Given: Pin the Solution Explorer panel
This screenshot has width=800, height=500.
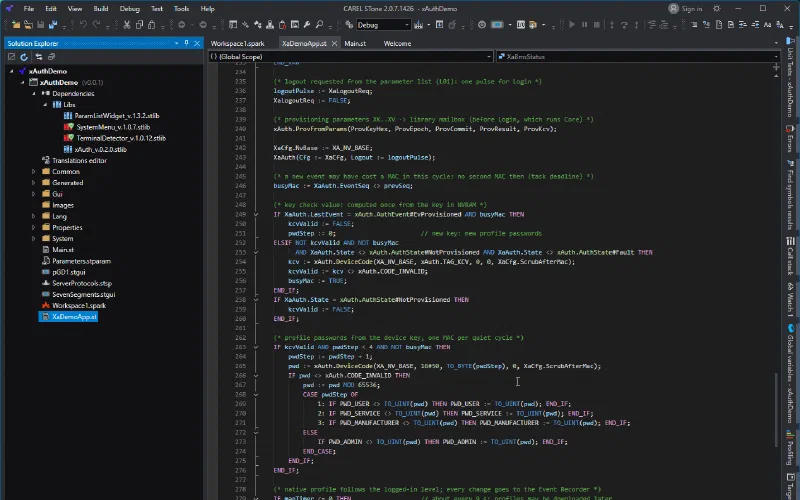Looking at the screenshot, I should [x=186, y=43].
